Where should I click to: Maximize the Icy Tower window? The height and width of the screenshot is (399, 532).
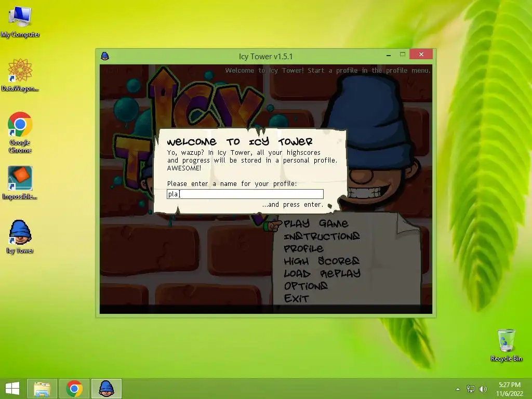(x=403, y=54)
